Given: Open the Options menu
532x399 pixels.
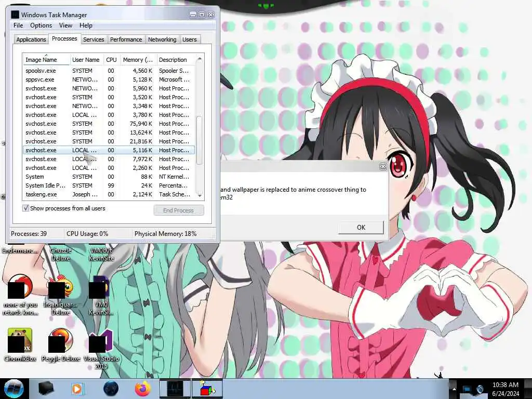Looking at the screenshot, I should tap(41, 25).
